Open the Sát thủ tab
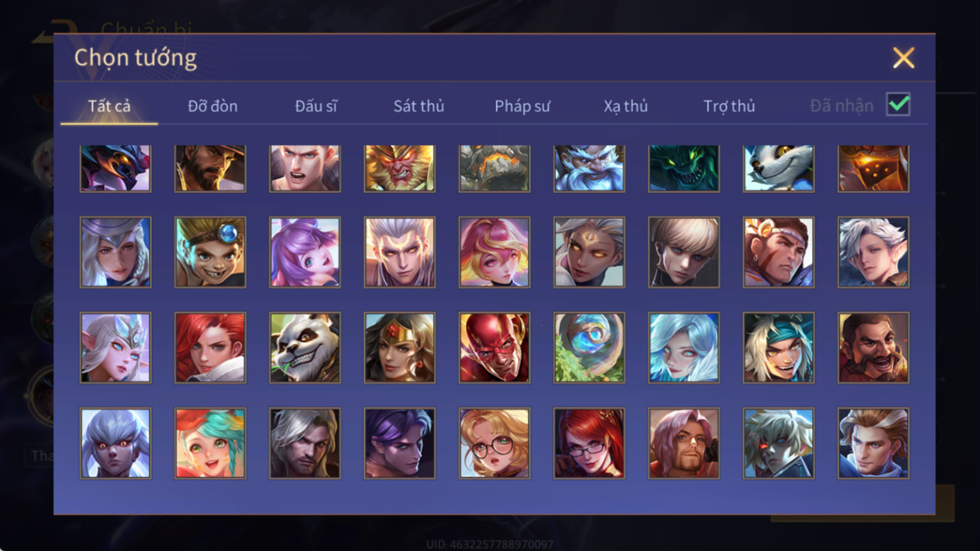Viewport: 980px width, 551px height. (x=419, y=106)
